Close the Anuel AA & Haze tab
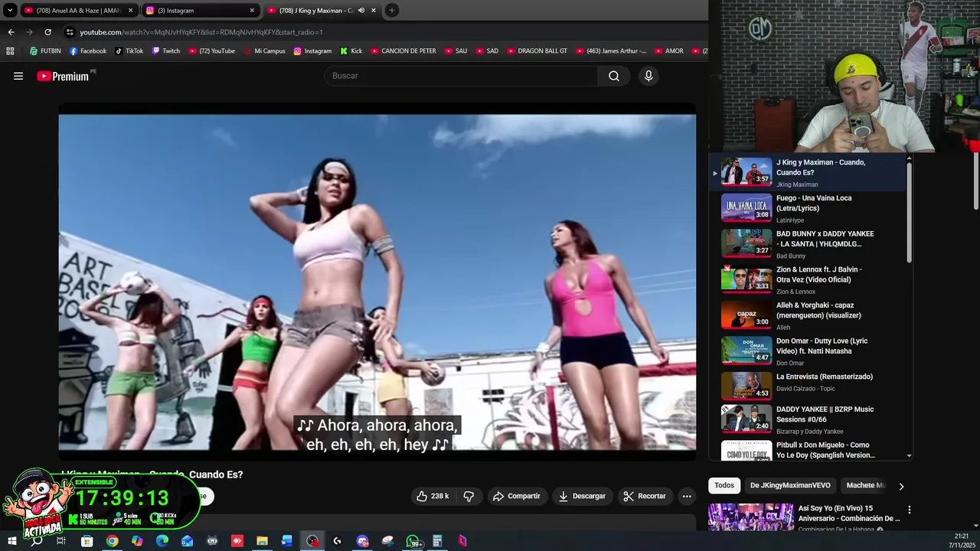The image size is (980, 551). click(130, 11)
